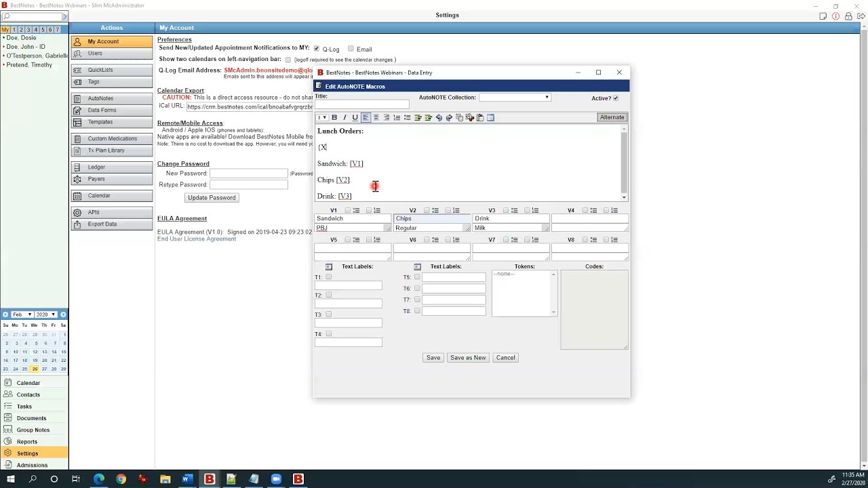Check the T5 text label checkbox

[x=417, y=277]
